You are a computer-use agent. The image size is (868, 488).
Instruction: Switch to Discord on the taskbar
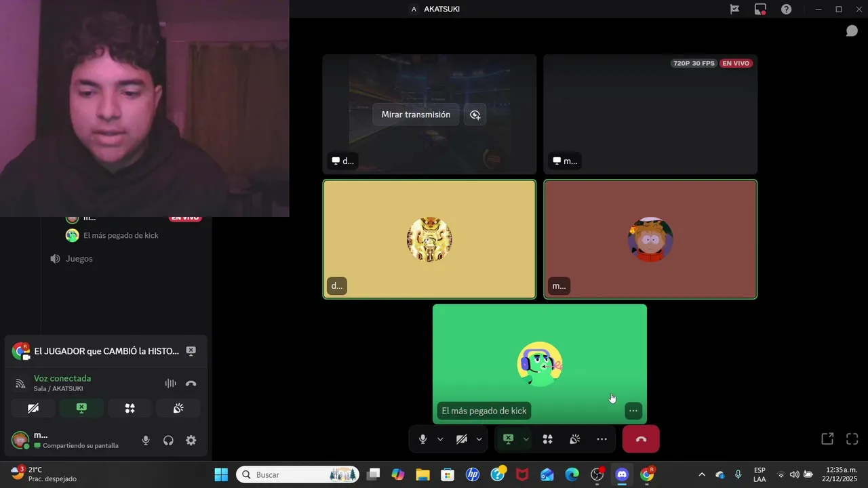click(x=622, y=474)
